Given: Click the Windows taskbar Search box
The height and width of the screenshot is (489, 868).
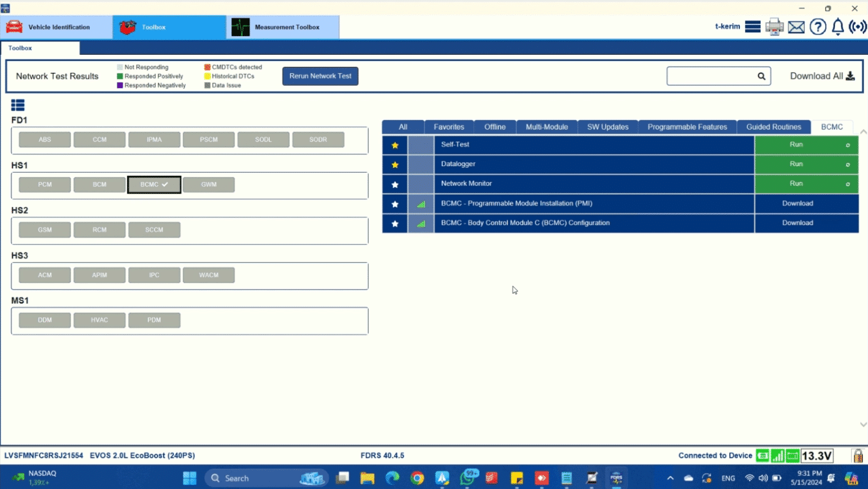Looking at the screenshot, I should [266, 478].
